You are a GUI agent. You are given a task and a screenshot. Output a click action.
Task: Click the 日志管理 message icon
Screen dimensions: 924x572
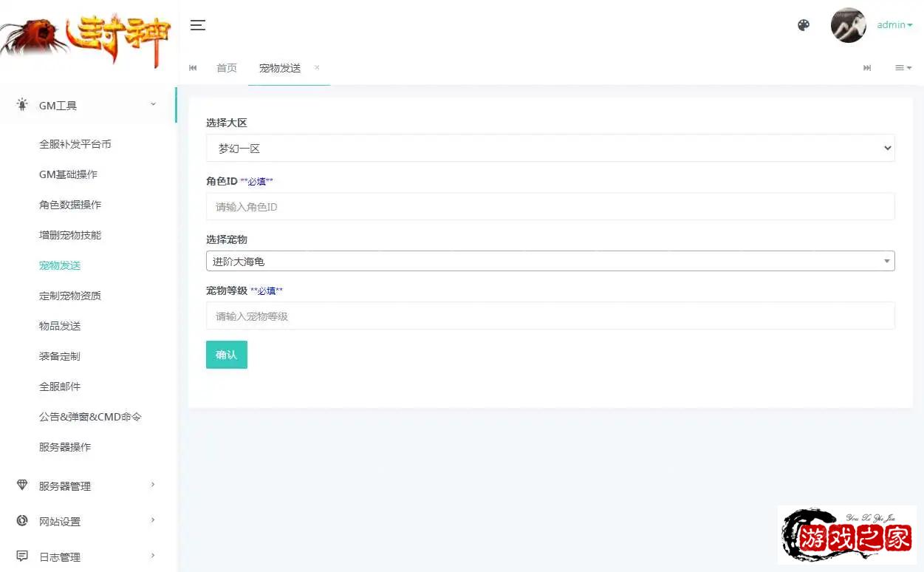click(x=22, y=556)
